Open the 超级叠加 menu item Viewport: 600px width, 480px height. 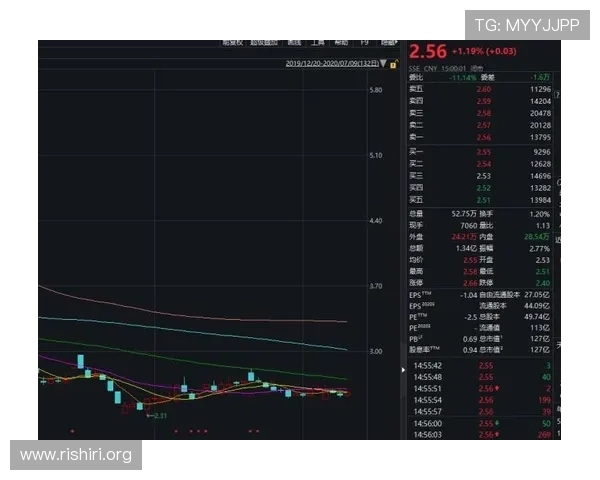click(264, 42)
